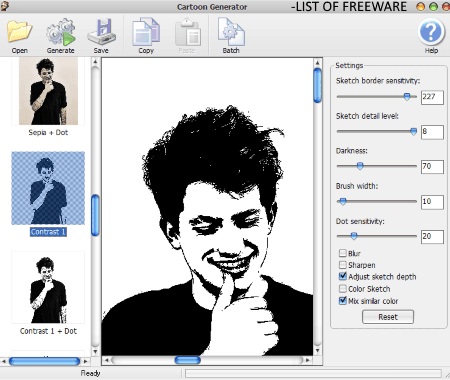
Task: Click the Contrast 1 + Dot label
Action: 48,331
